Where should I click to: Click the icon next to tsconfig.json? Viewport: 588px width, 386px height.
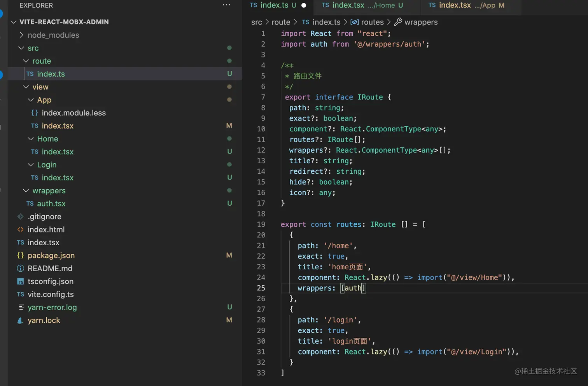pyautogui.click(x=21, y=281)
